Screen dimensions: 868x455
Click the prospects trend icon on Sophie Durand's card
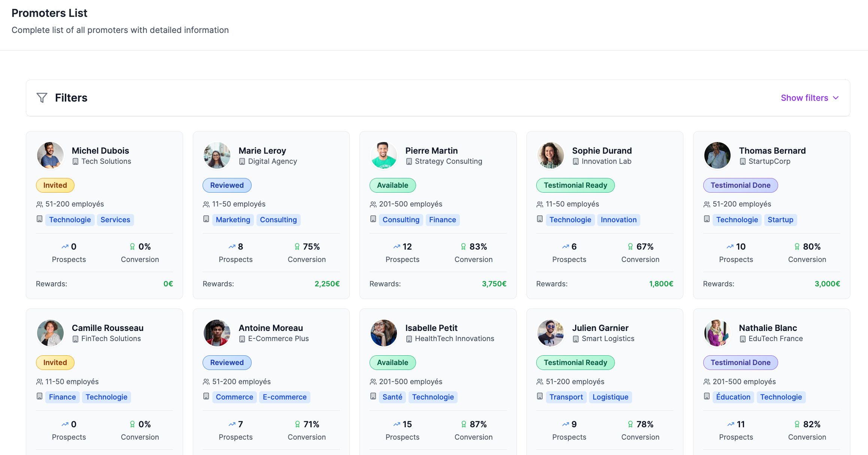[x=565, y=247]
